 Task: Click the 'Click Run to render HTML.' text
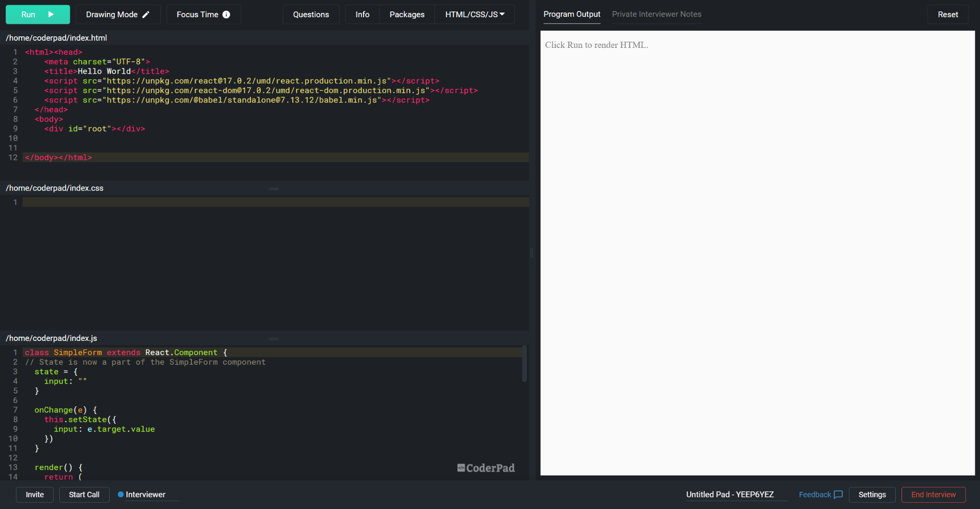click(597, 45)
